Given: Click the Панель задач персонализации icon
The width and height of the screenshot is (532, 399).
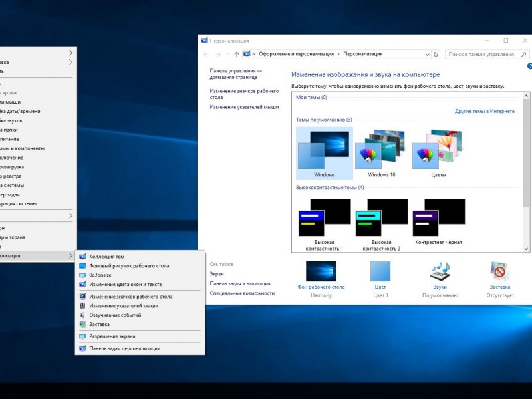Looking at the screenshot, I should pos(82,348).
